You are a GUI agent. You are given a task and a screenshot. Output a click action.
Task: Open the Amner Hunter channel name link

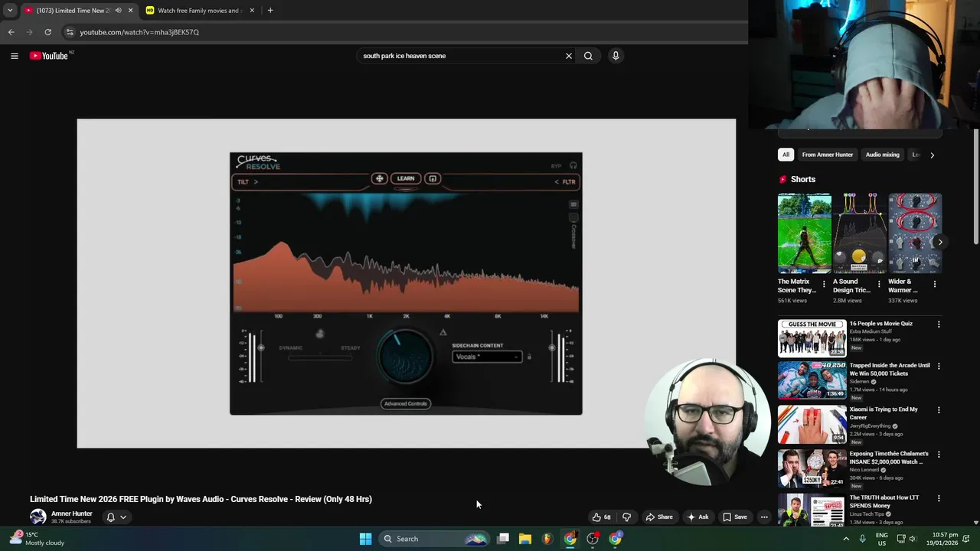pyautogui.click(x=72, y=514)
